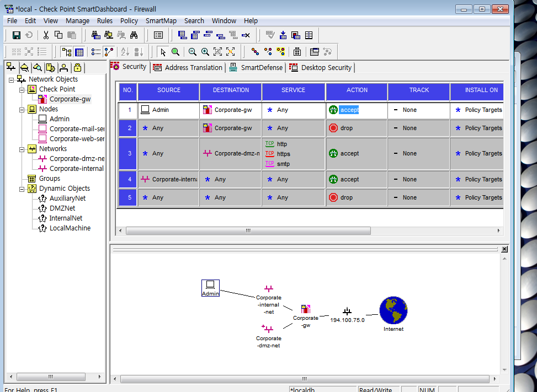Screen dimensions: 537x392
Task: Click the Delete Rule icon with X
Action: pos(246,35)
